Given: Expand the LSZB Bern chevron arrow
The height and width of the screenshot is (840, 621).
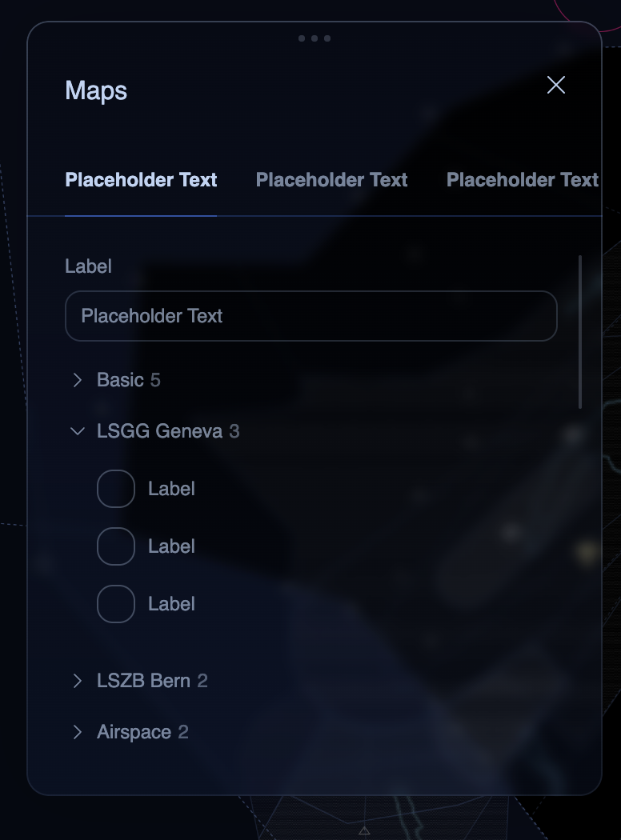Looking at the screenshot, I should (x=78, y=681).
